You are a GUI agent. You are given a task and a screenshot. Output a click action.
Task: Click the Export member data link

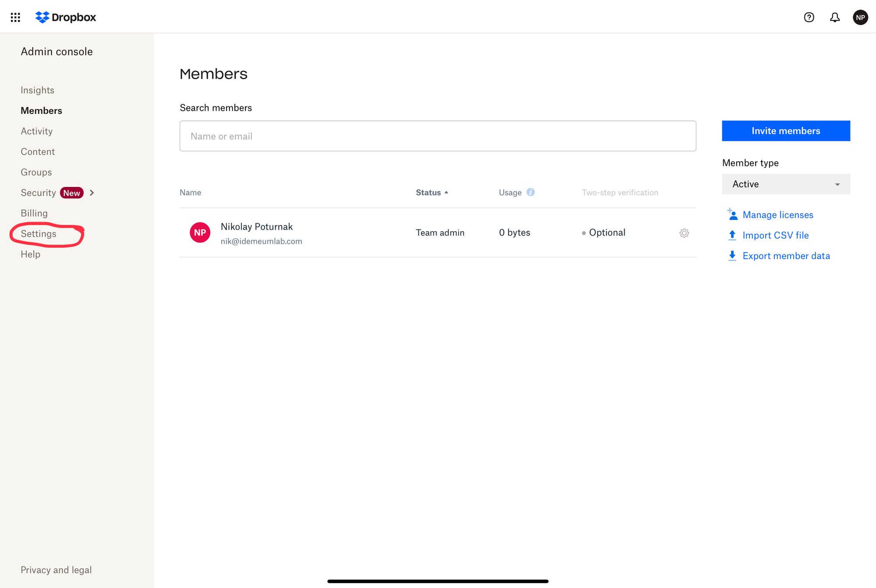pyautogui.click(x=786, y=256)
